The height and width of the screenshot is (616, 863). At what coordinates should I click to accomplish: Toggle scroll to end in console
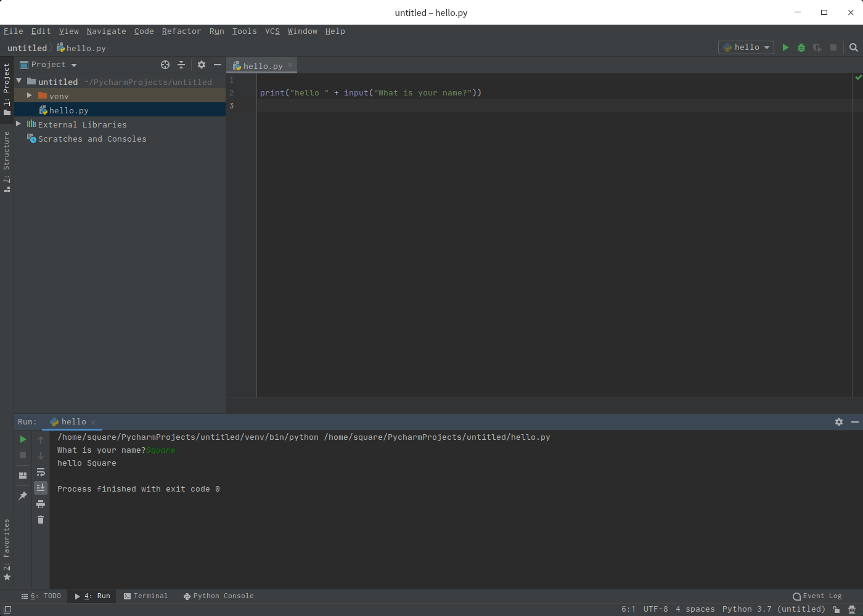coord(41,487)
